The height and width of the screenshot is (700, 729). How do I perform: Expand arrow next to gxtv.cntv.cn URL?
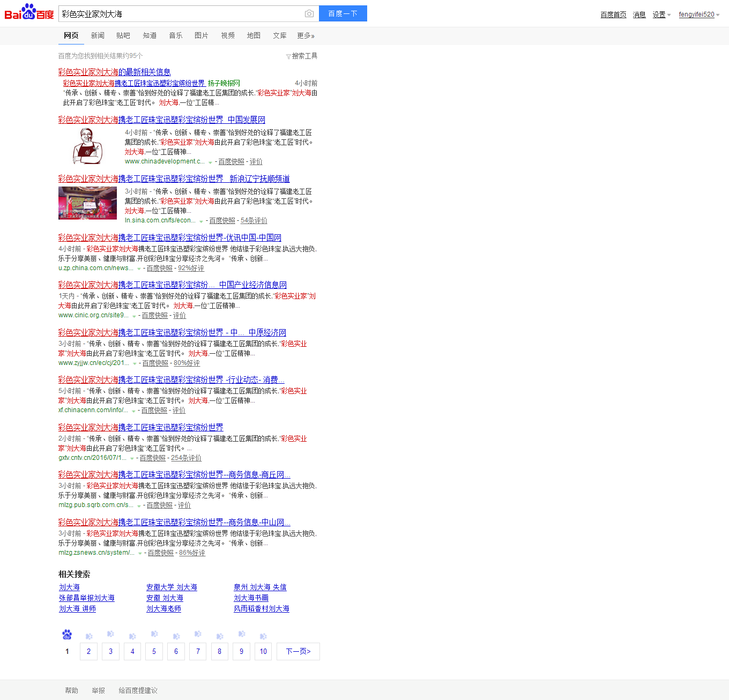pyautogui.click(x=132, y=458)
